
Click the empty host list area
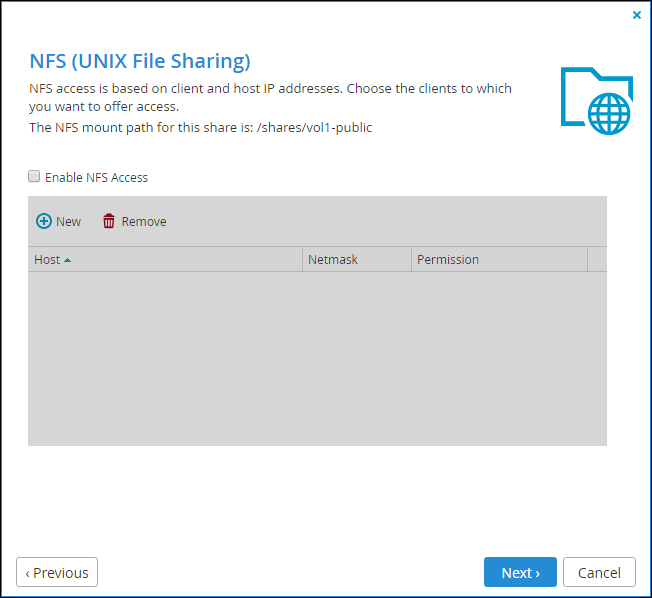coord(317,358)
